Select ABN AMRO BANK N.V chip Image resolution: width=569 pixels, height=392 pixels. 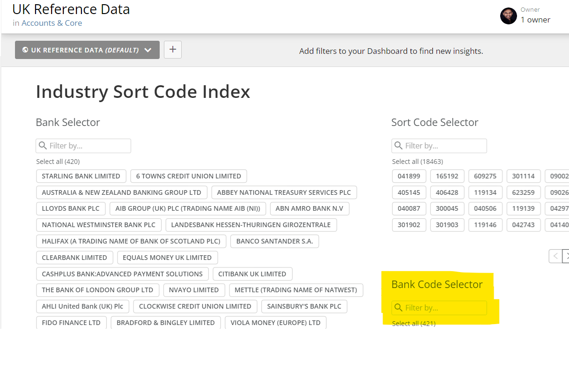coord(310,208)
